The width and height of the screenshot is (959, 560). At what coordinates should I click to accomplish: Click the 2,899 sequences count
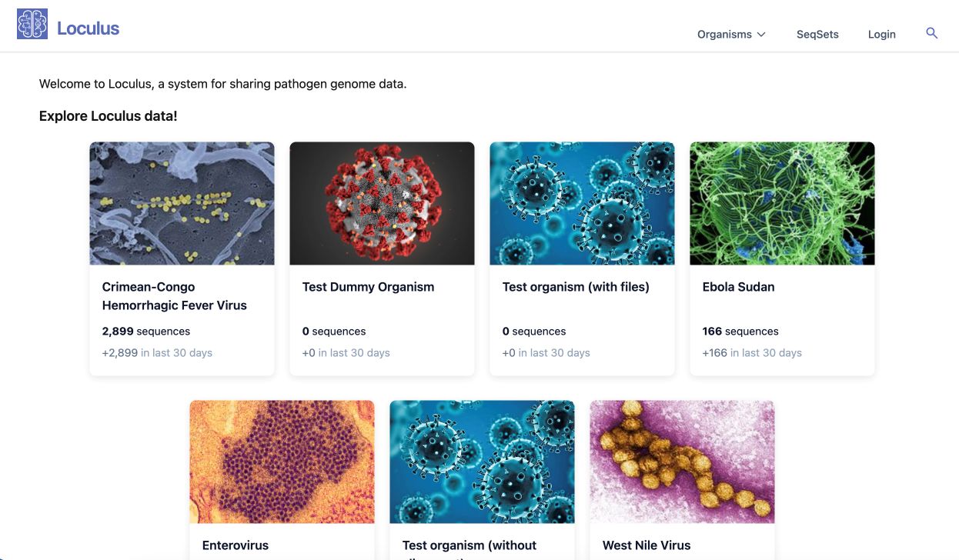pyautogui.click(x=146, y=332)
